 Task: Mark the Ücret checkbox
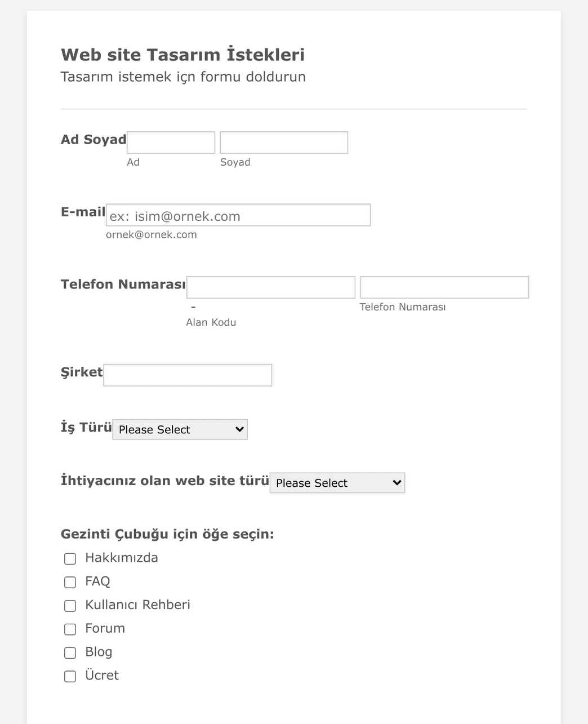[70, 676]
